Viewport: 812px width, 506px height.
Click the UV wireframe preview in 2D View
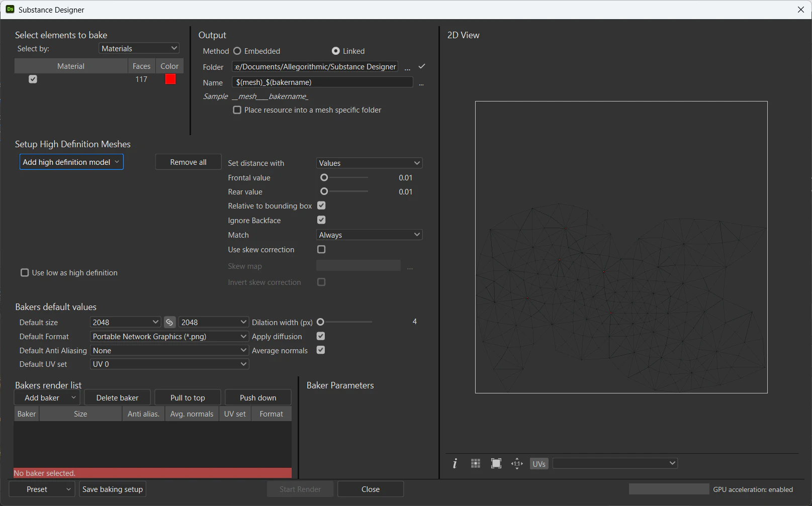621,247
